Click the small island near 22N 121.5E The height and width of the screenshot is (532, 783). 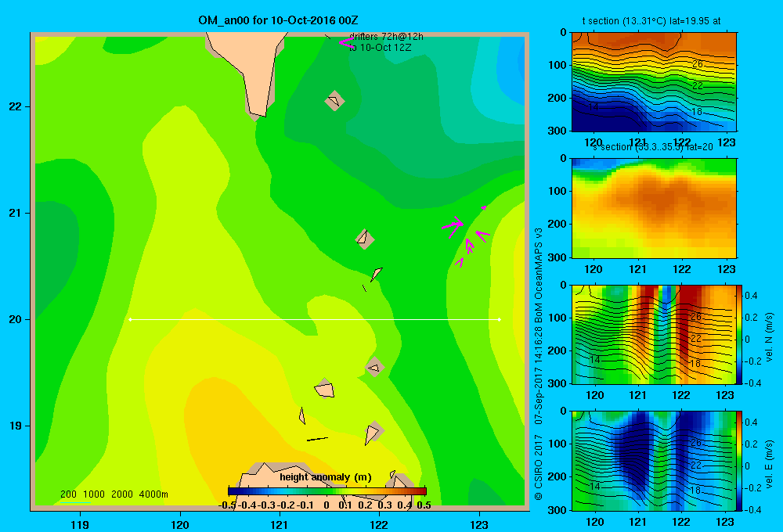click(334, 101)
